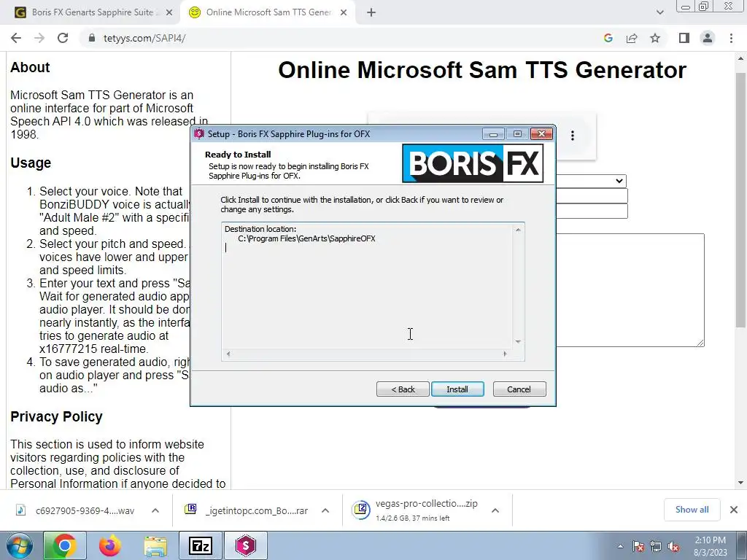Bookmark this page with the star icon
Image resolution: width=747 pixels, height=560 pixels.
[x=655, y=38]
